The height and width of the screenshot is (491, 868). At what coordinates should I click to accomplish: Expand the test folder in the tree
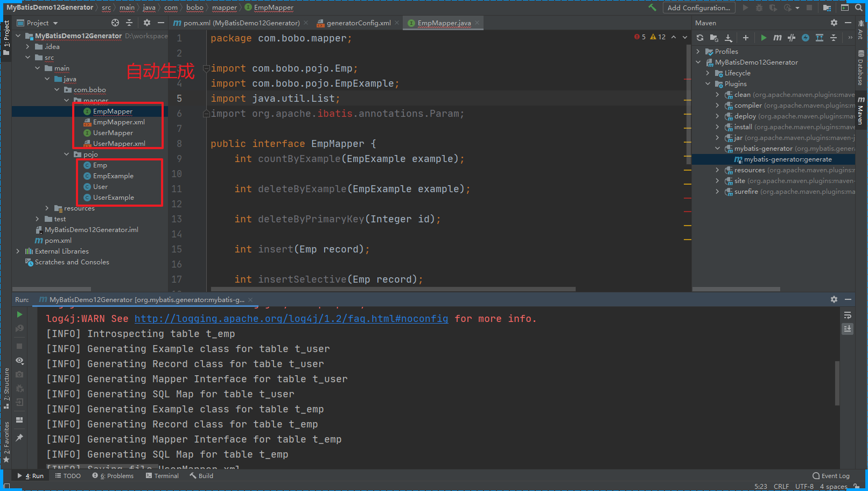tap(38, 219)
